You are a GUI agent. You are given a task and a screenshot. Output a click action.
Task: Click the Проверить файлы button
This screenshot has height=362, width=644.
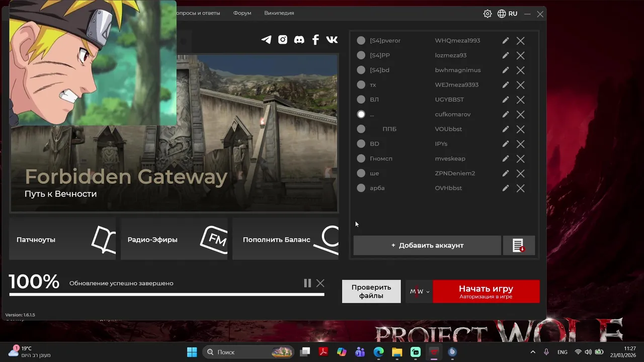(371, 292)
